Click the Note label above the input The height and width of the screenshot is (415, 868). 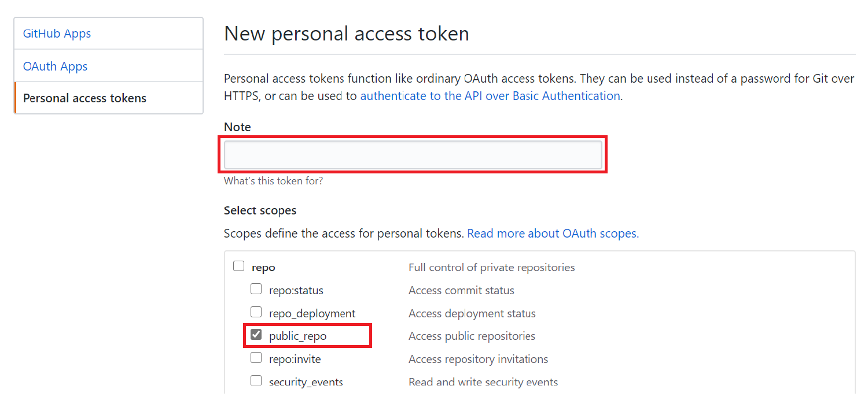point(237,127)
